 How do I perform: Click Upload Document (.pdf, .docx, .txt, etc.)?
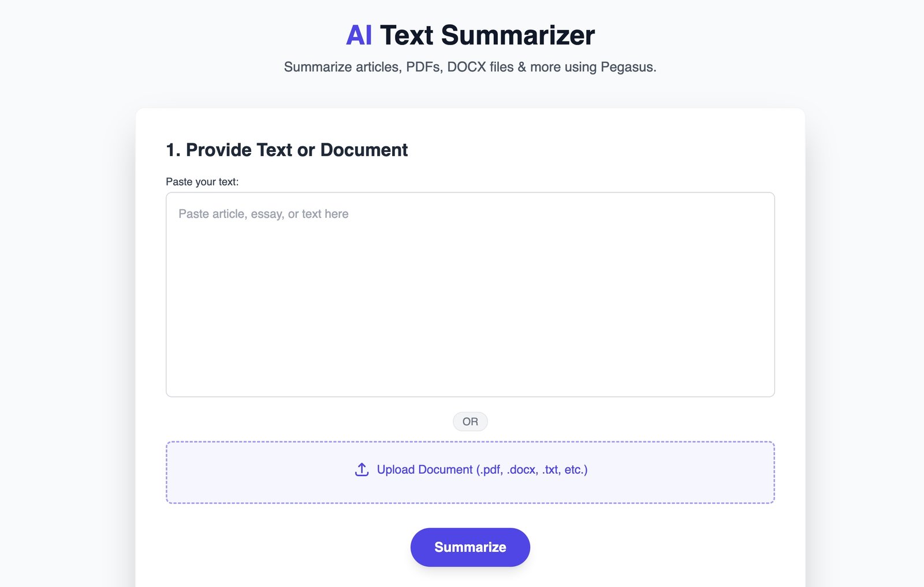pos(482,470)
